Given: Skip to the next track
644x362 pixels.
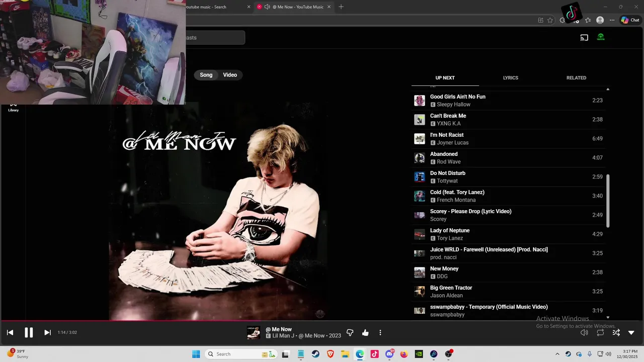Looking at the screenshot, I should (x=47, y=332).
